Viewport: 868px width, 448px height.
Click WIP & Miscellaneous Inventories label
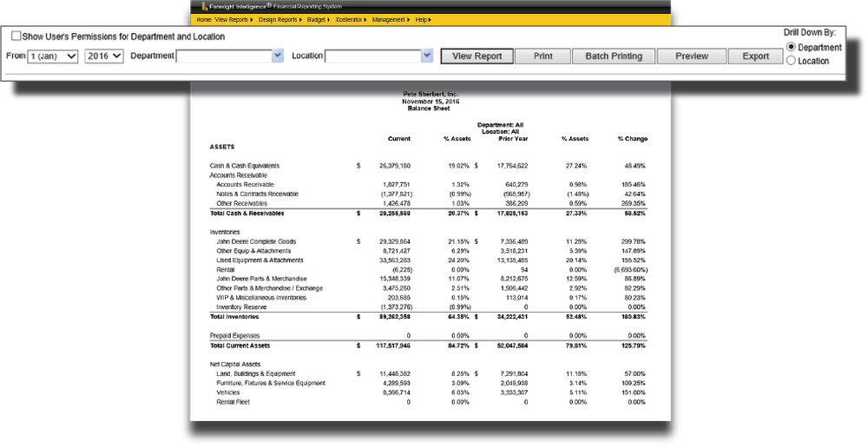click(x=261, y=298)
